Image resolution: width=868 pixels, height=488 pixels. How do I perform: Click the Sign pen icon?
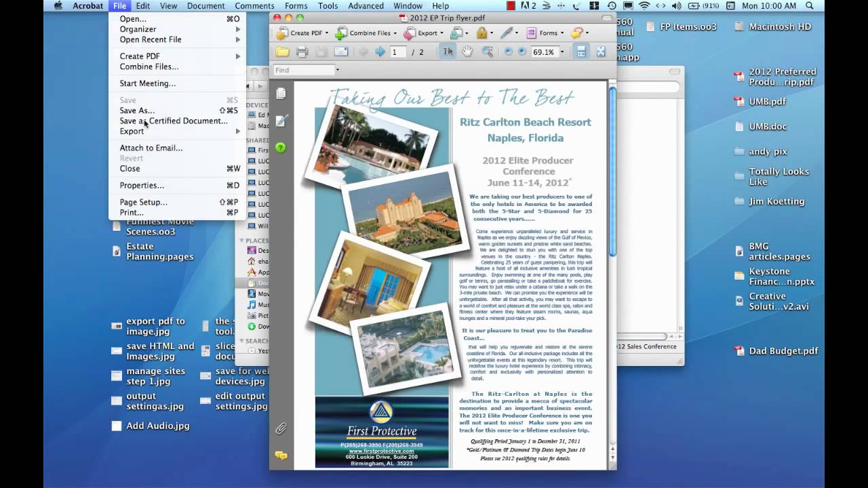click(x=506, y=33)
